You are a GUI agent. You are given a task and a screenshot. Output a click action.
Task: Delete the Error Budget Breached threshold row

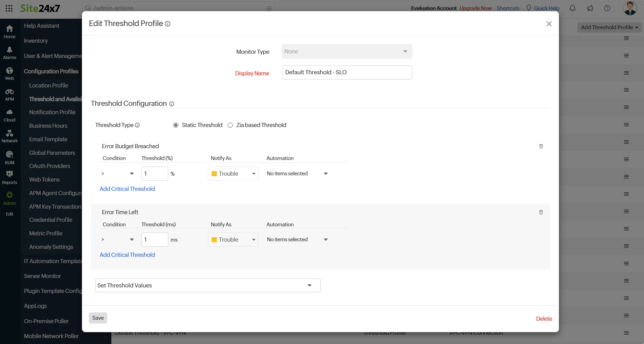click(x=541, y=146)
